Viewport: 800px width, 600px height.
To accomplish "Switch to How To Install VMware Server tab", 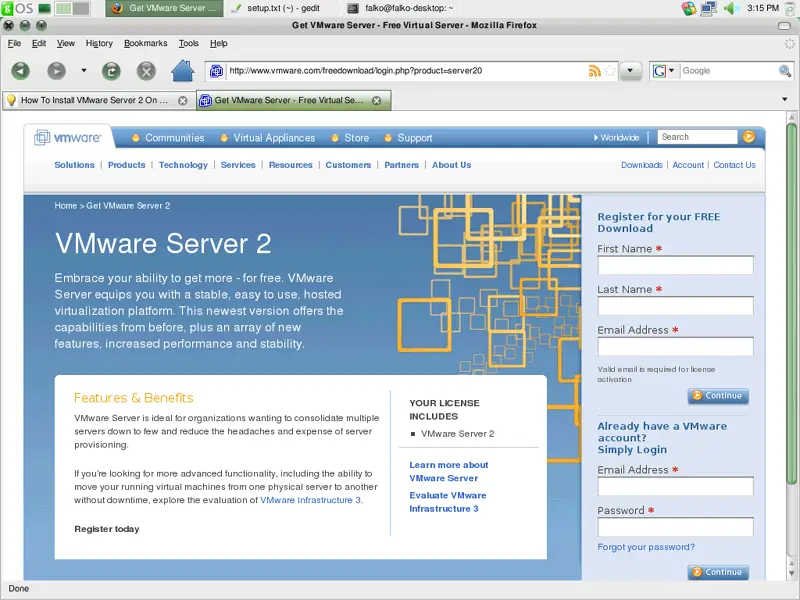I will click(97, 101).
